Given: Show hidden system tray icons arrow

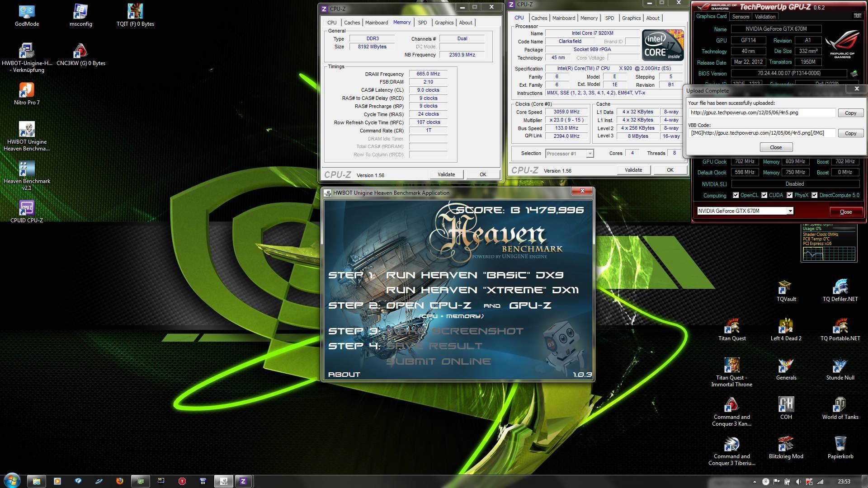Looking at the screenshot, I should [x=755, y=482].
